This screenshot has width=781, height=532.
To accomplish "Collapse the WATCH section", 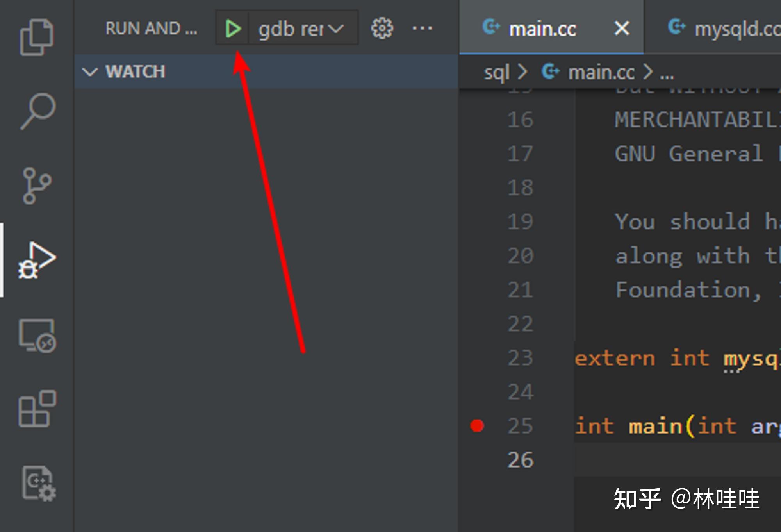I will 91,71.
